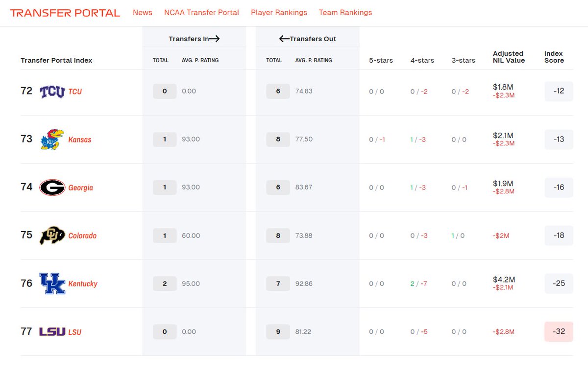588x376 pixels.
Task: Click TCU transfers out total 6
Action: tap(278, 91)
